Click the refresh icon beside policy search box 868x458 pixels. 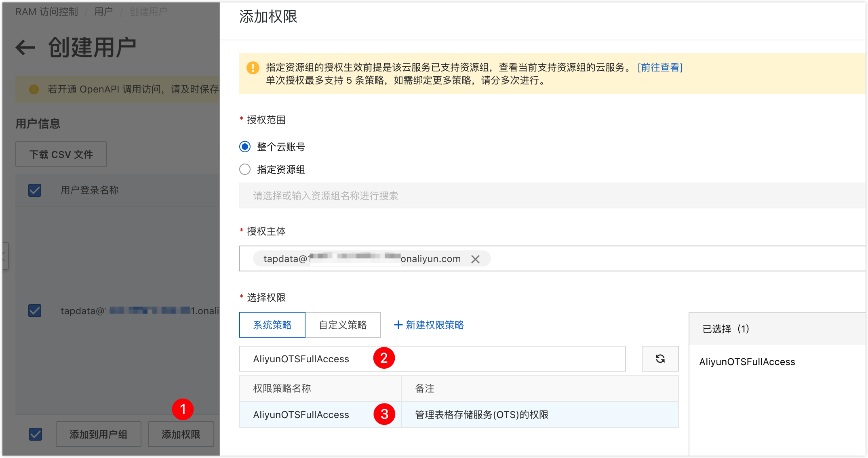pos(660,359)
